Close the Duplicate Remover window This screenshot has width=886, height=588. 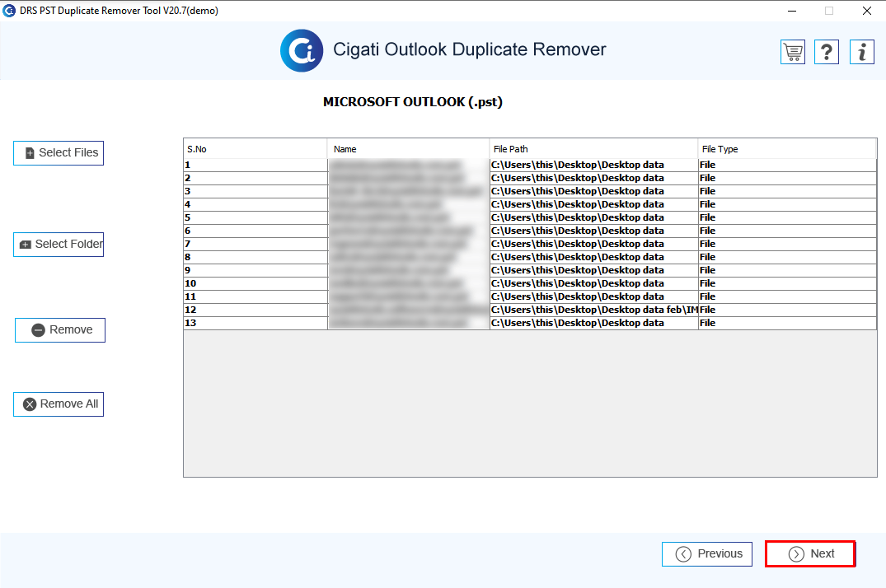pos(867,11)
